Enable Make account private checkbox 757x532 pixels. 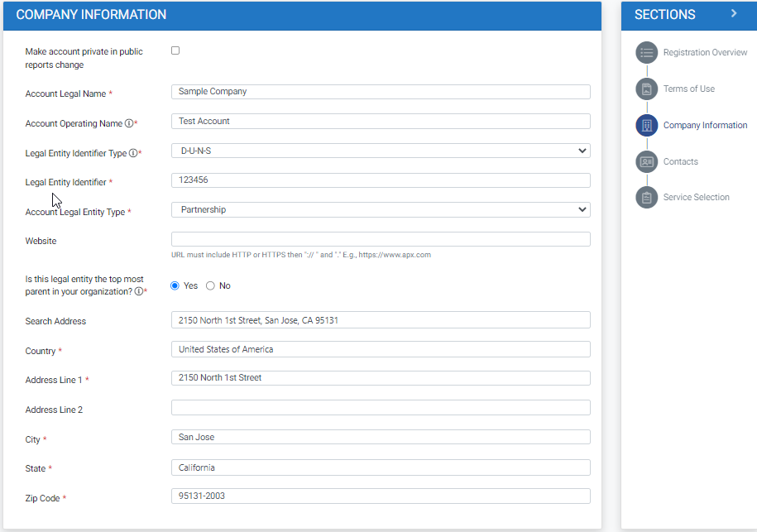(x=175, y=50)
